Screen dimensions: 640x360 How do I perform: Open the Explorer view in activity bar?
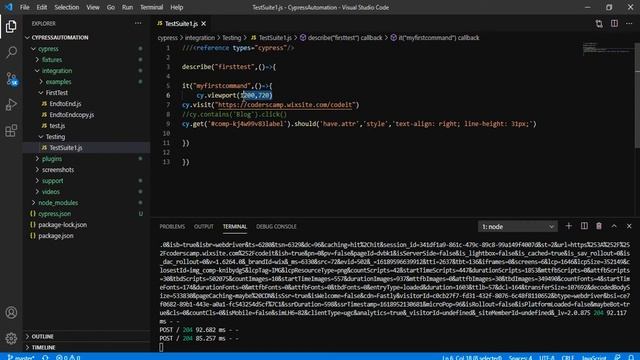point(11,27)
